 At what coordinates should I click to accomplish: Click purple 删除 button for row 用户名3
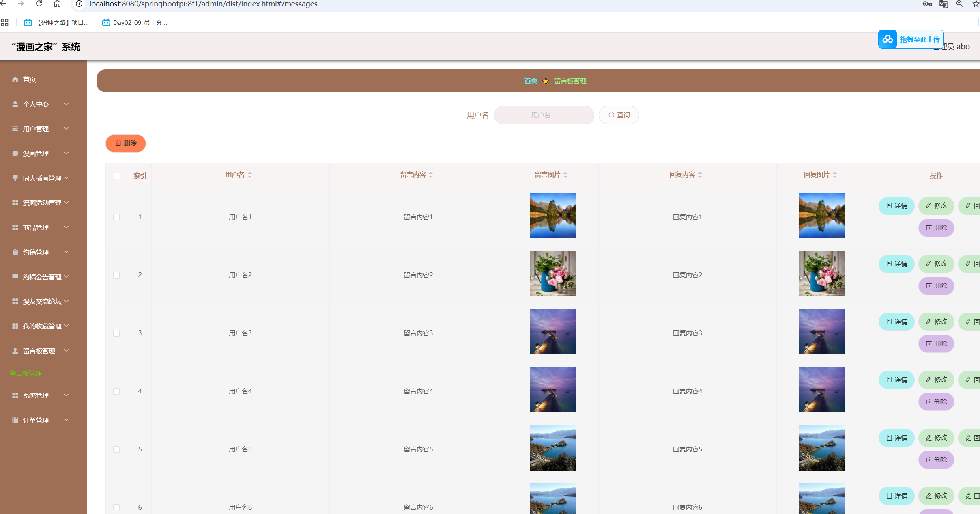[936, 343]
